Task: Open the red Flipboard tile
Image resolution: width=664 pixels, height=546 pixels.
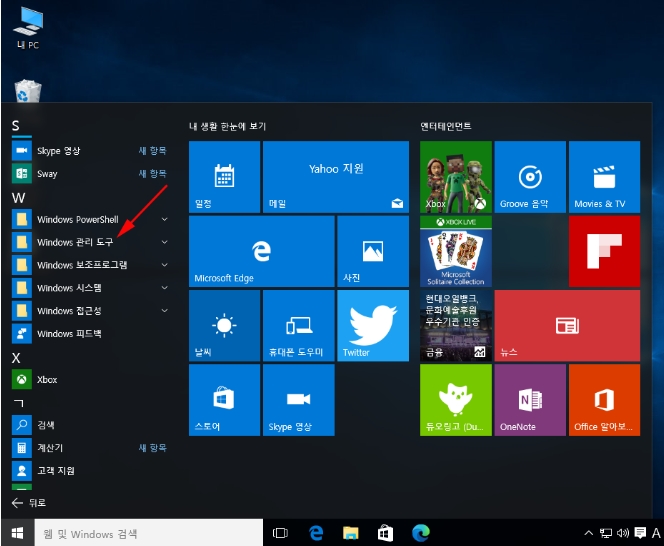Action: 604,251
